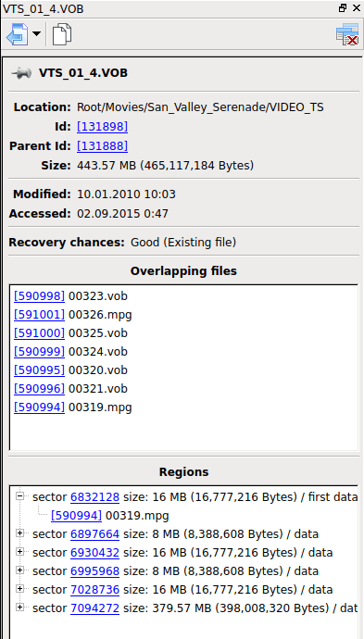Follow link 590995 for 00320.vob
The image size is (364, 639).
click(x=39, y=370)
